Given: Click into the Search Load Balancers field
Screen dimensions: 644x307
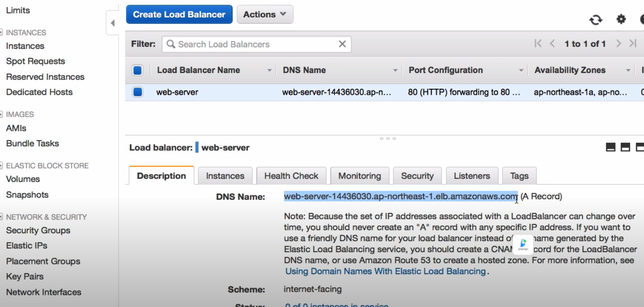Looking at the screenshot, I should coord(251,44).
